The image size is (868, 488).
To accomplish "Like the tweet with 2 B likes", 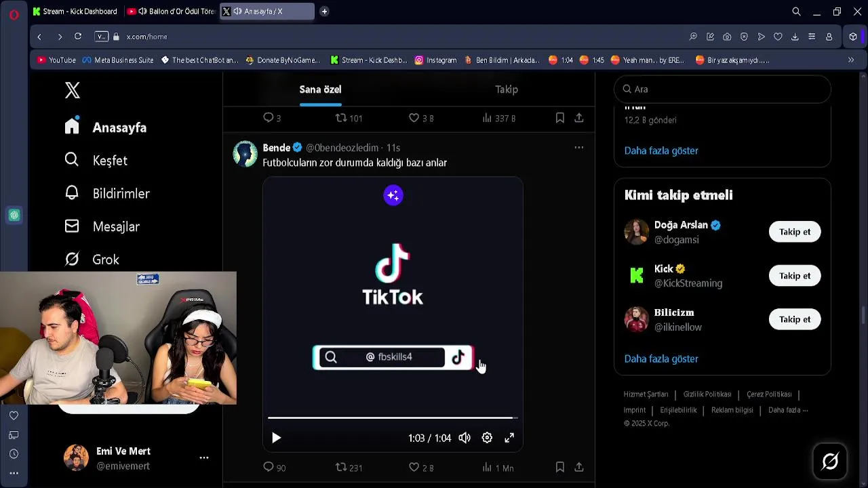I will [420, 468].
